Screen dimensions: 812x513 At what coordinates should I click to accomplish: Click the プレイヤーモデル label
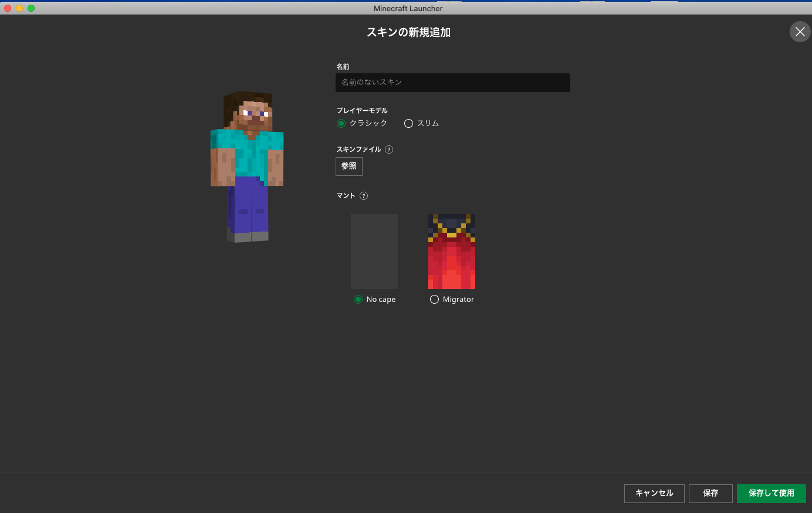tap(362, 110)
